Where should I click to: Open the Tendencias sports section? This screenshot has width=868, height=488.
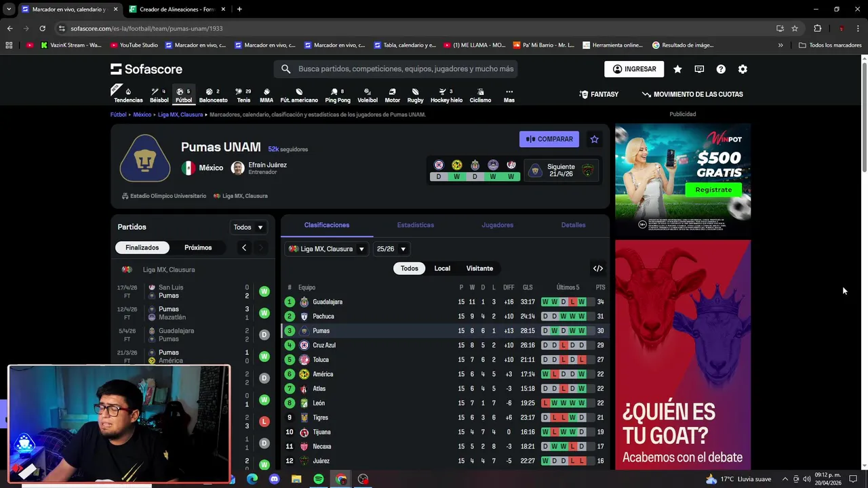[128, 95]
